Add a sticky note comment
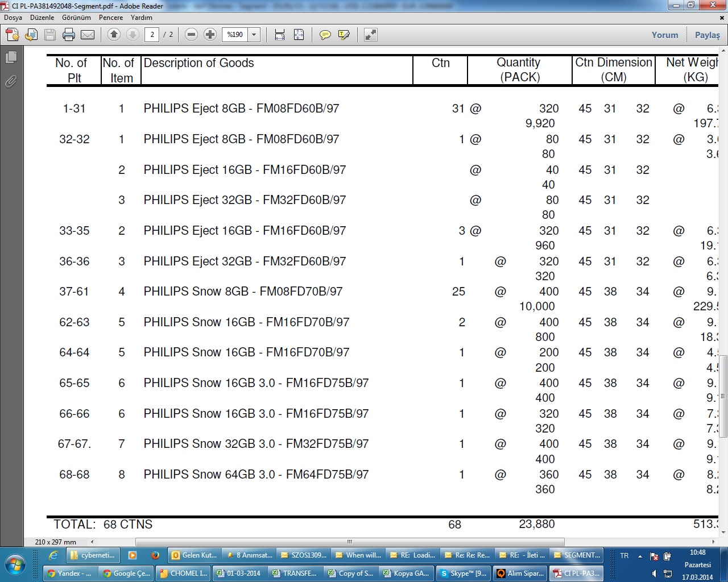This screenshot has width=728, height=582. [325, 35]
